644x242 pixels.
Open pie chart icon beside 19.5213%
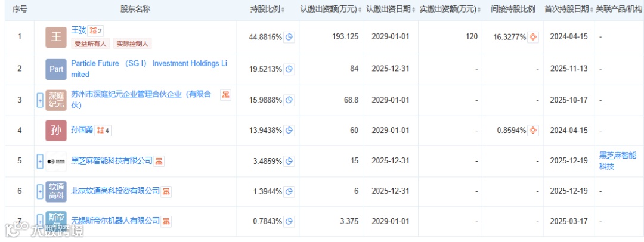[290, 69]
